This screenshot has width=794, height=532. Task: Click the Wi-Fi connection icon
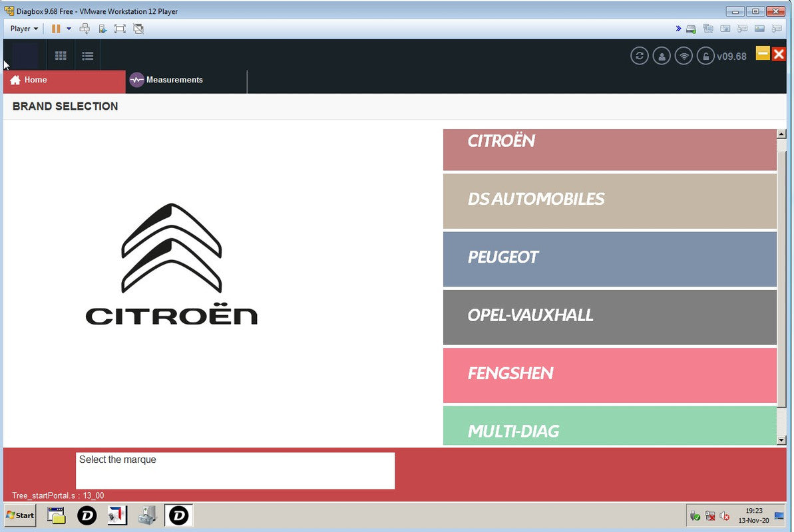pos(684,56)
